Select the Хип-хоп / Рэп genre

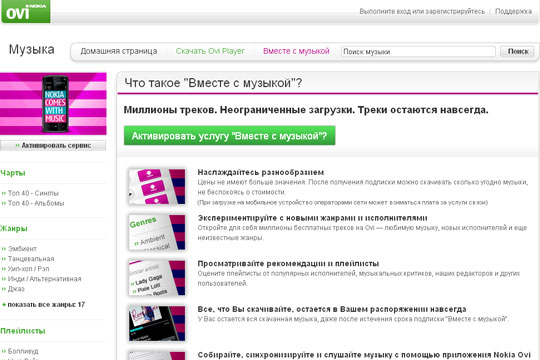[28, 269]
